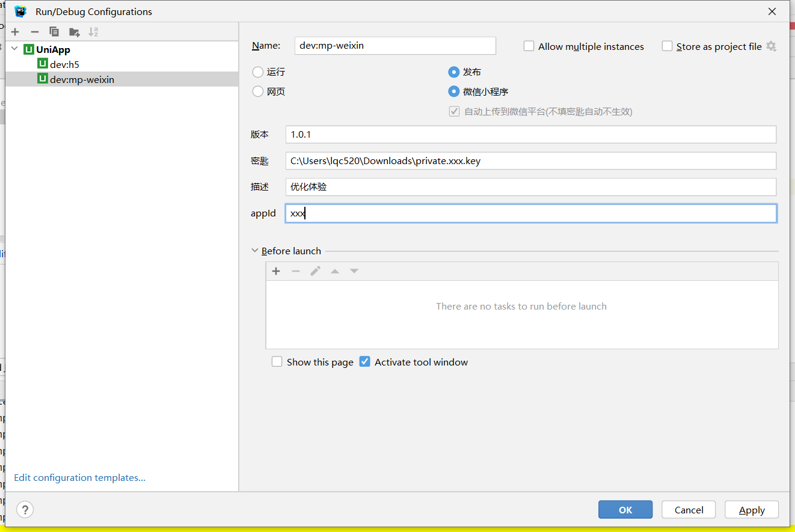Image resolution: width=795 pixels, height=532 pixels.
Task: Focus the 描述 description field
Action: (531, 186)
